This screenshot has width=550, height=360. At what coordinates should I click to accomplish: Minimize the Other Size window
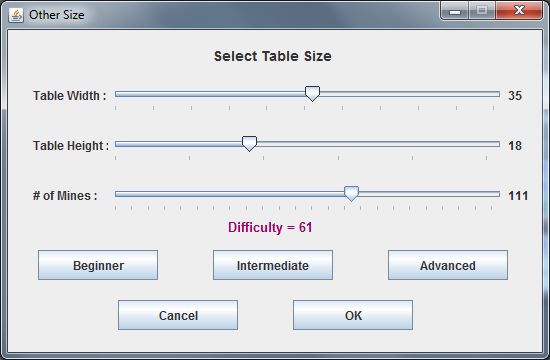(x=455, y=10)
